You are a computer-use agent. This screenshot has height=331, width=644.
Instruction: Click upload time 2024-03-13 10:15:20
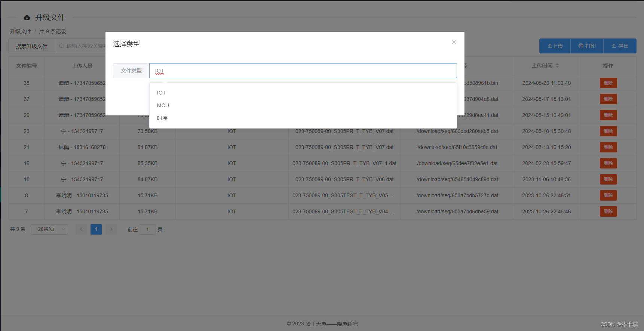pyautogui.click(x=546, y=147)
